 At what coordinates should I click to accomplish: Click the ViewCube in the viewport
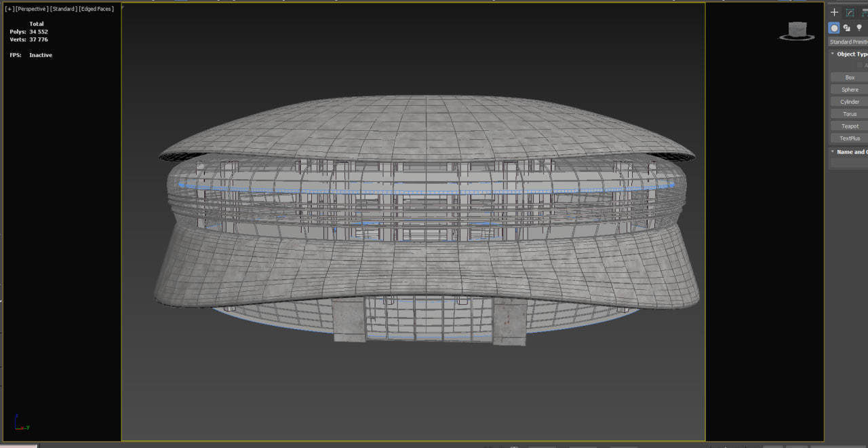click(797, 31)
